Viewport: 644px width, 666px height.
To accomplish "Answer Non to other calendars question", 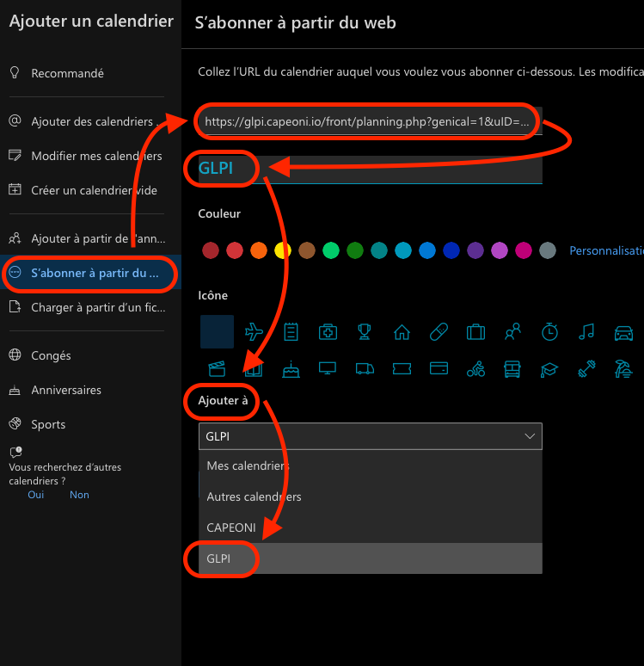I will point(79,495).
